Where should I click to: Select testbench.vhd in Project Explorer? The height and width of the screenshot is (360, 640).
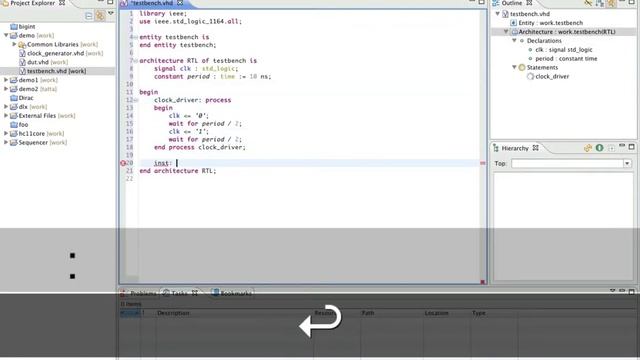pyautogui.click(x=56, y=71)
